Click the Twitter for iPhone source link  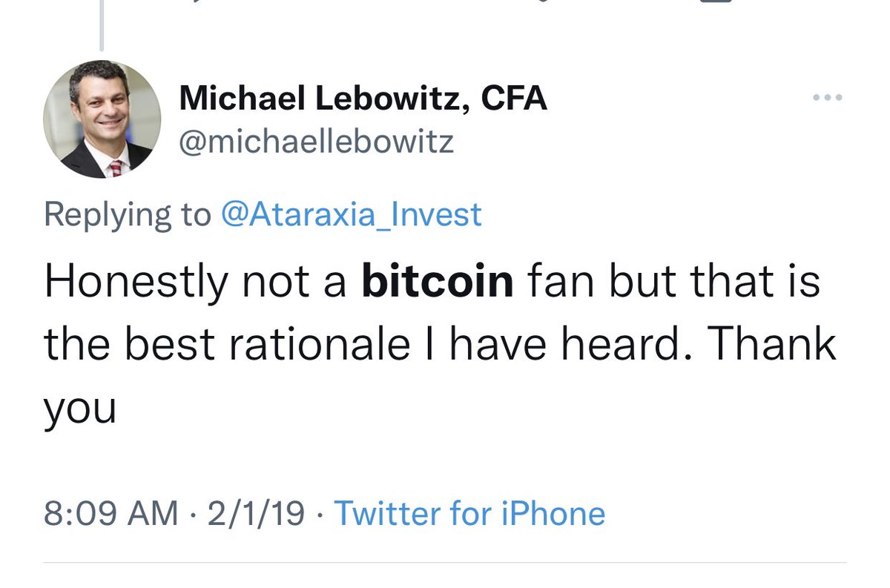point(469,513)
